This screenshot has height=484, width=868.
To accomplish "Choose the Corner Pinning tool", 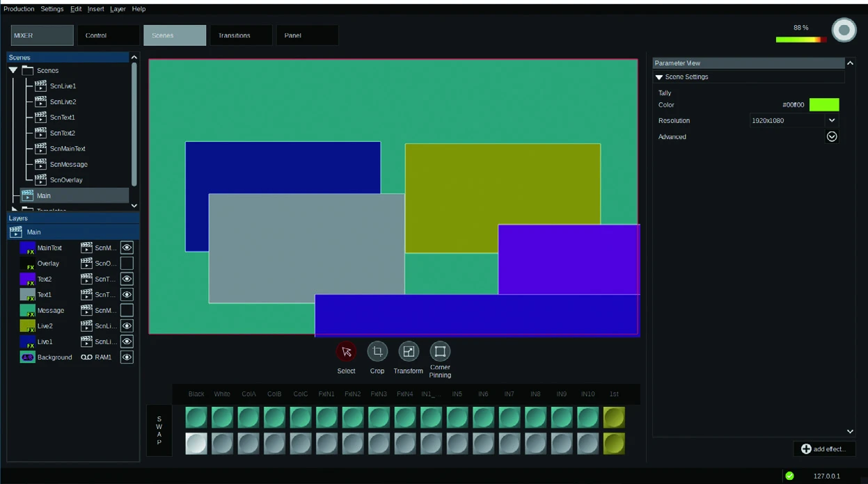I will pos(440,351).
